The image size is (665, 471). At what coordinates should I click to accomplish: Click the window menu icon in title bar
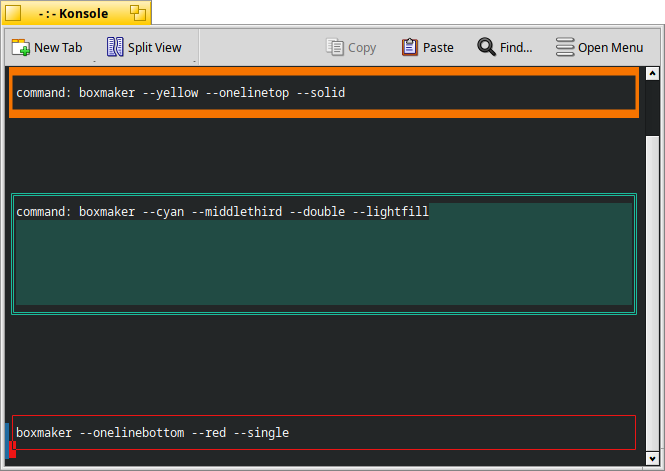click(13, 13)
